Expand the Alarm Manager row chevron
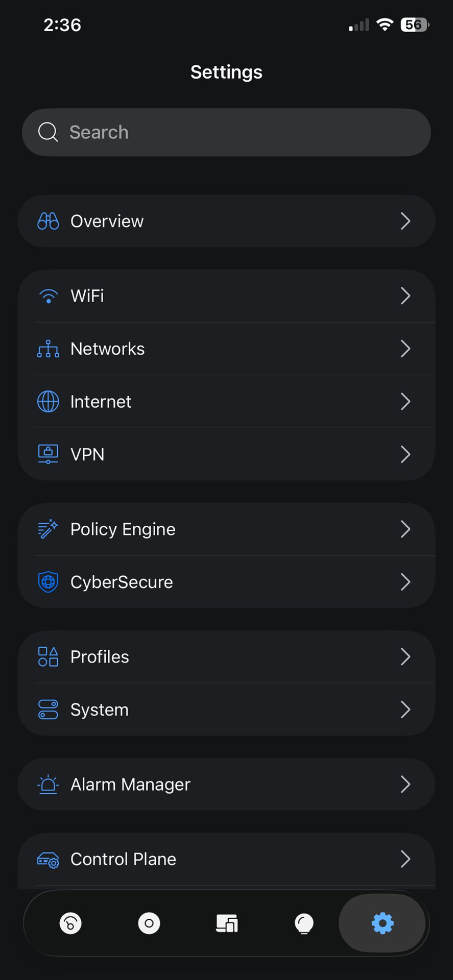The height and width of the screenshot is (980, 453). 406,784
